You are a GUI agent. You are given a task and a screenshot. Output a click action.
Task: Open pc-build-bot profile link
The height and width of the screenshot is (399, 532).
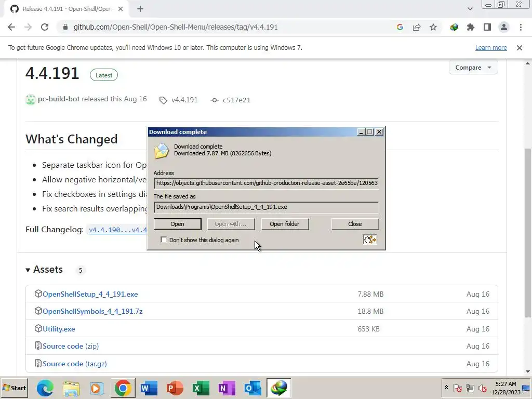click(59, 99)
